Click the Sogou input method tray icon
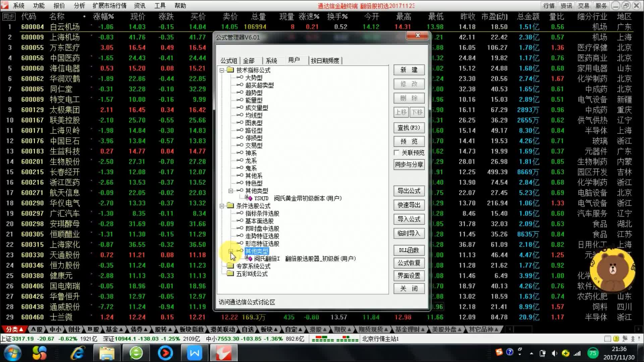Viewport: 644px width, 362px height. 499,352
